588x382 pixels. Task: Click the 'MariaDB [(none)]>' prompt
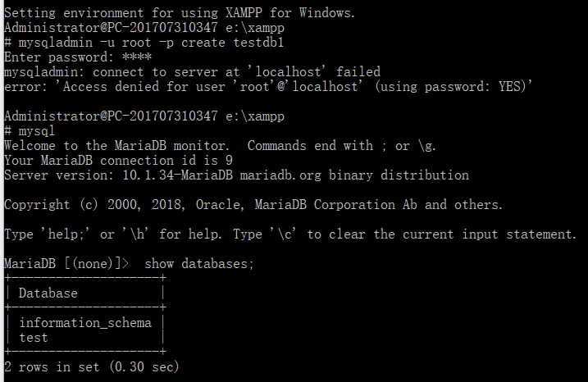tap(66, 264)
